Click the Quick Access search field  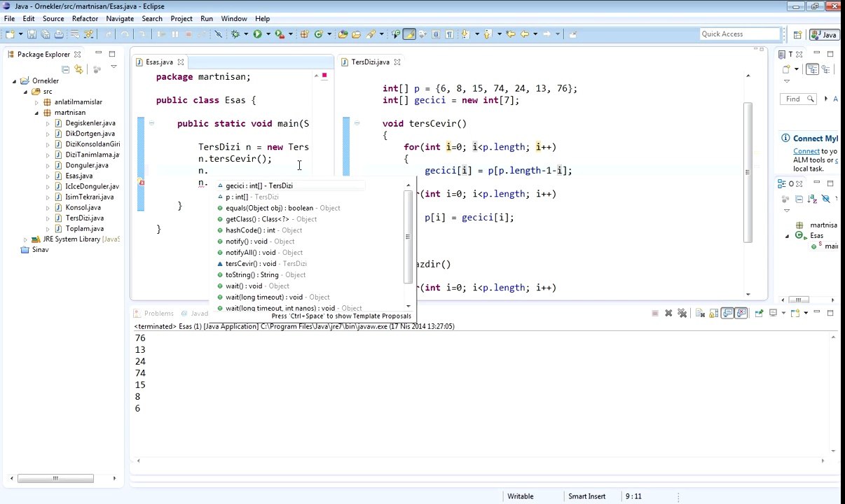(740, 34)
